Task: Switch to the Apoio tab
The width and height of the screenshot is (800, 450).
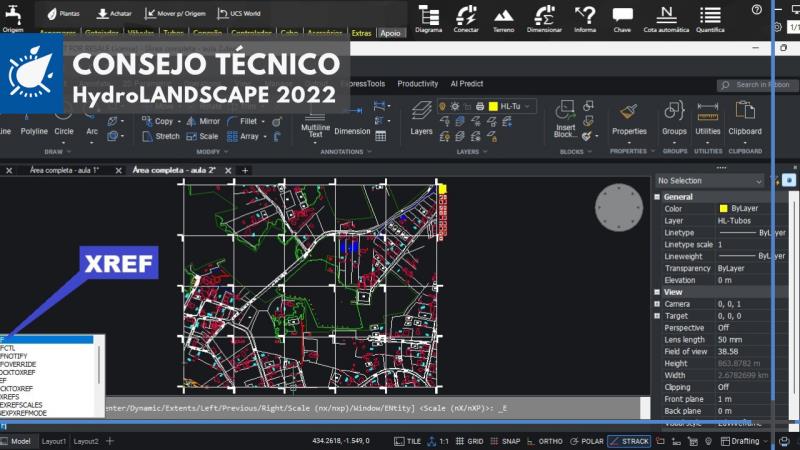Action: pos(390,33)
